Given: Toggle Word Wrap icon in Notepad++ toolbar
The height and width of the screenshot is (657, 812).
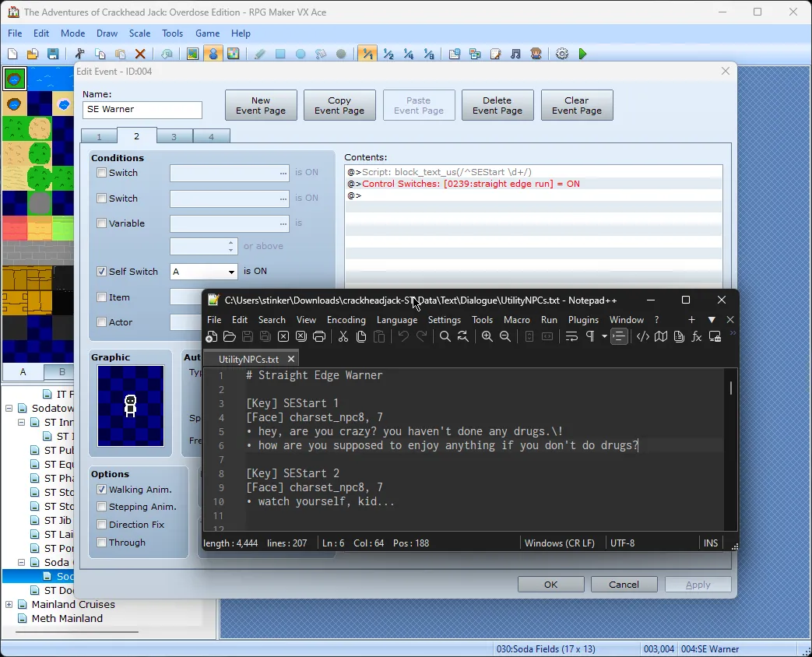Looking at the screenshot, I should [571, 336].
